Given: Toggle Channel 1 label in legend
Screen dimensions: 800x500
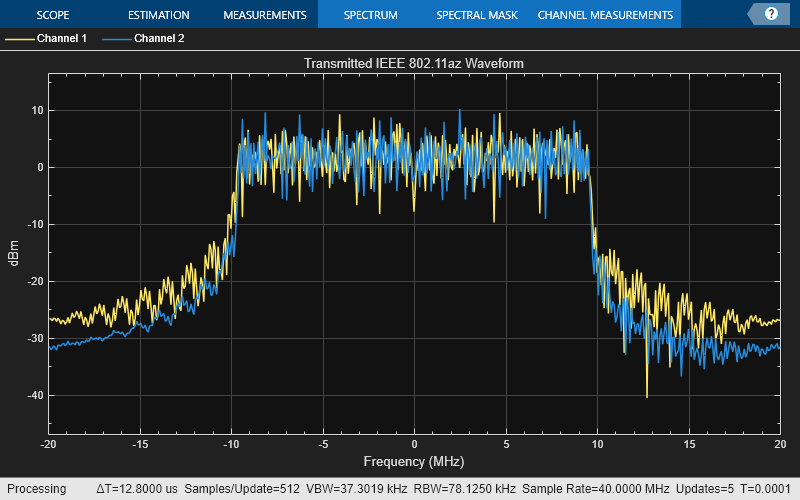Looking at the screenshot, I should pyautogui.click(x=61, y=38).
